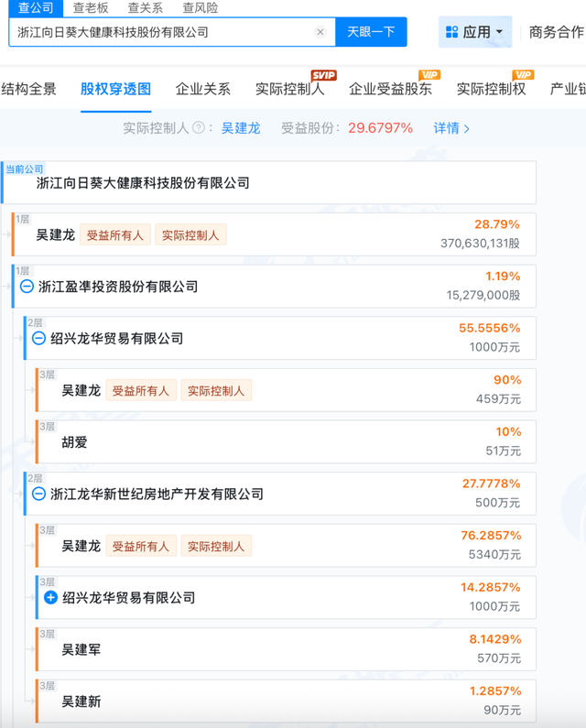Collapse the layer-2 绍兴龙华贸易有限公司 node
This screenshot has height=728, width=586.
(38, 338)
